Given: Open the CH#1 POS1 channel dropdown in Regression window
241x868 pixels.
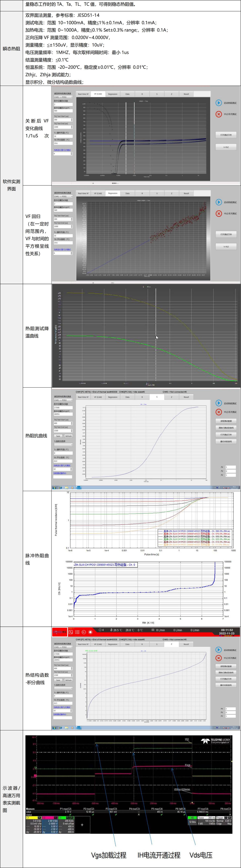Looking at the screenshot, I should 63,196.
